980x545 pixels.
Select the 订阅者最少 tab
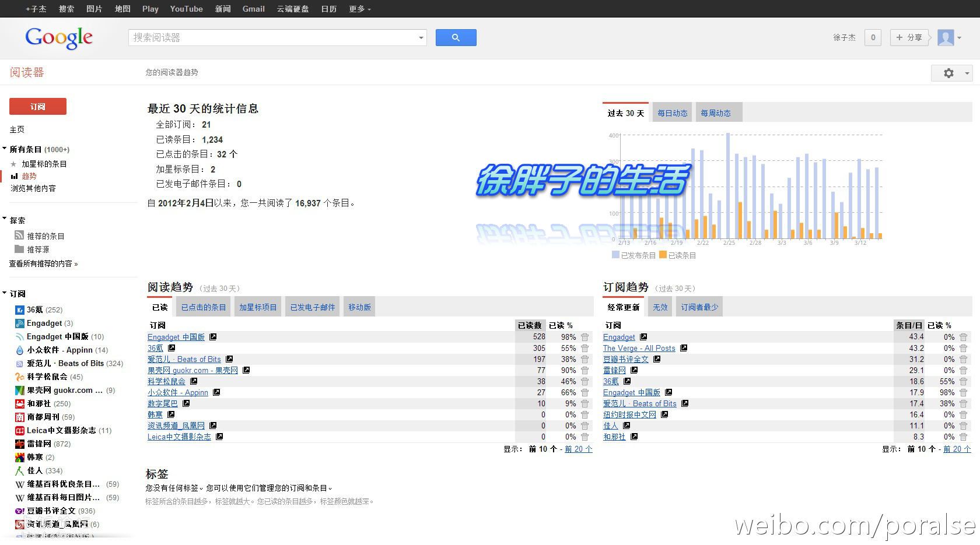coord(699,307)
